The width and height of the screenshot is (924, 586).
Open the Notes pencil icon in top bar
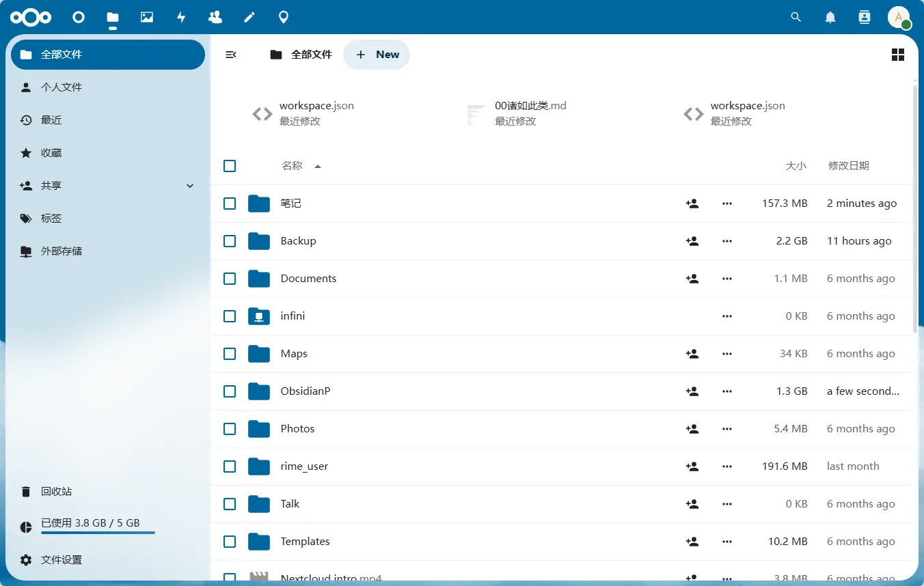point(249,17)
